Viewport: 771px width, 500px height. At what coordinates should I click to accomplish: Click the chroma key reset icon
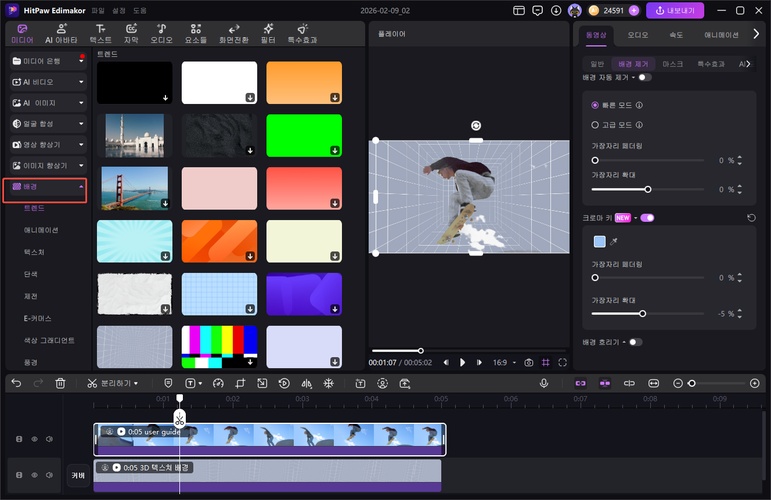(751, 217)
